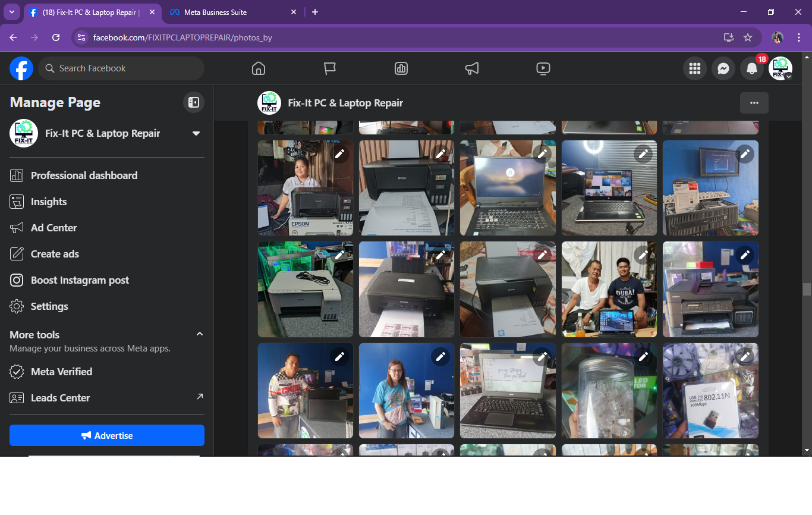Open Professional dashboard in sidebar
The height and width of the screenshot is (515, 812).
pyautogui.click(x=84, y=175)
